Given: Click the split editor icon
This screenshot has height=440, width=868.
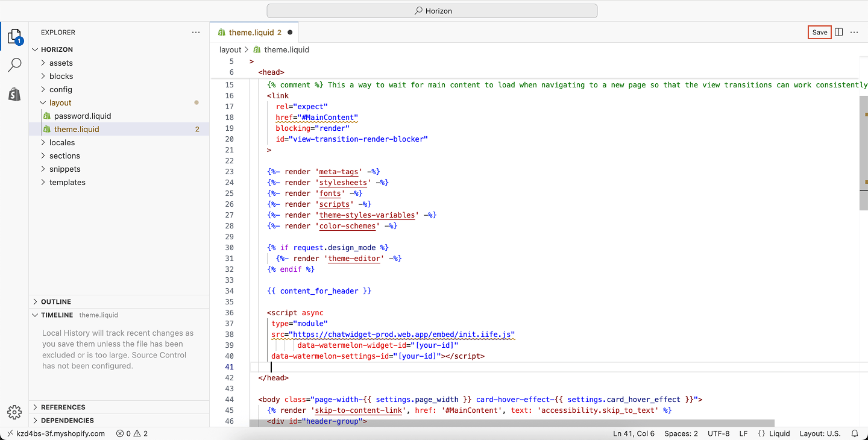Looking at the screenshot, I should [x=838, y=33].
